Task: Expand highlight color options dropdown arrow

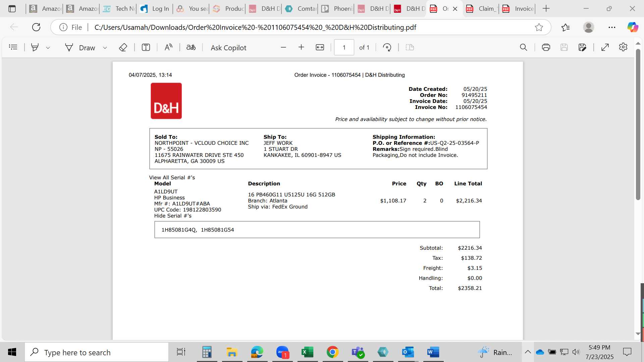Action: point(48,48)
